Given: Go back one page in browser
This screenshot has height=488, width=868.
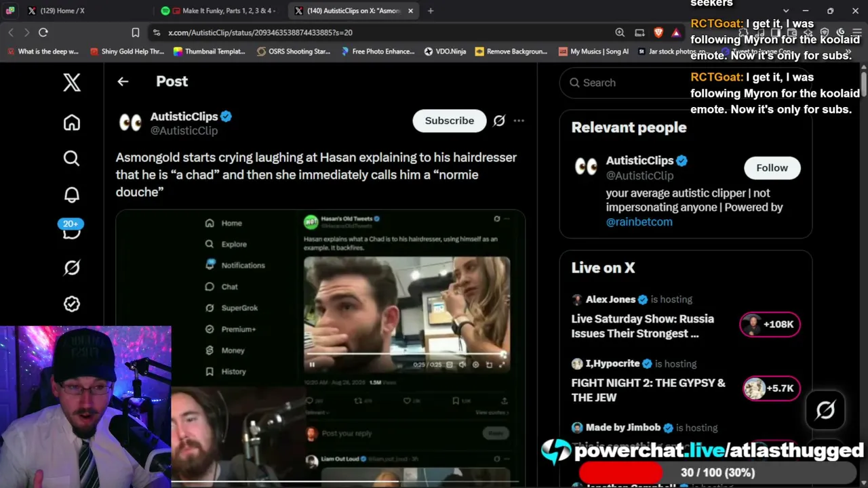Looking at the screenshot, I should tap(11, 33).
